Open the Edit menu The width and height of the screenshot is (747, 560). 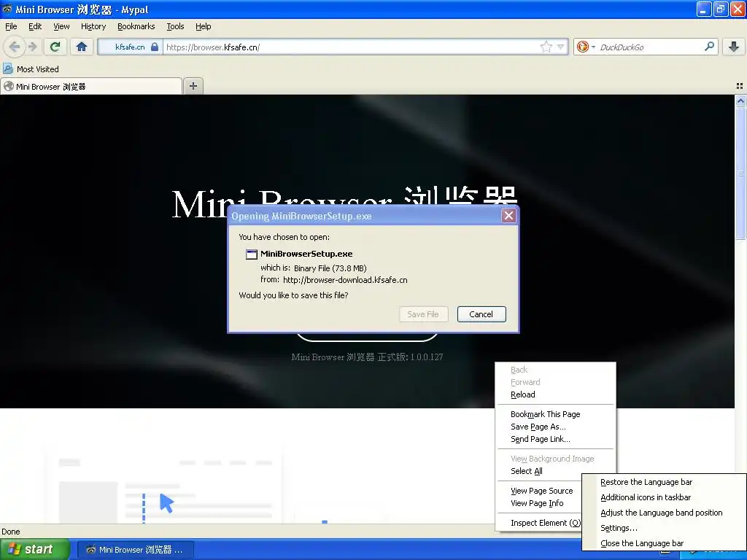coord(35,26)
